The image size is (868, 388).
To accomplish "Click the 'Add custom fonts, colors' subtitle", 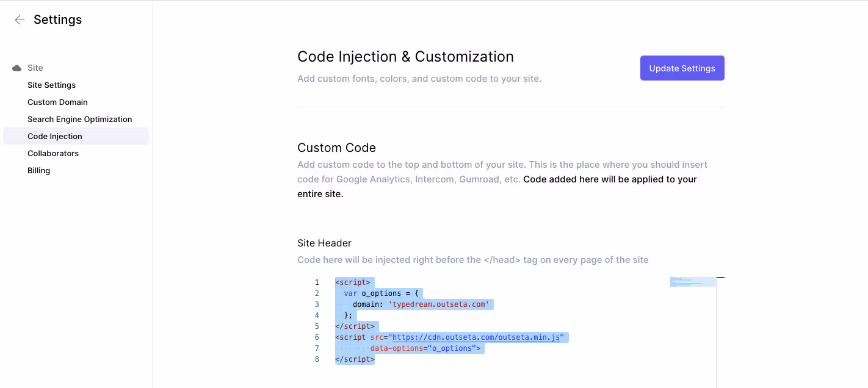I will pyautogui.click(x=419, y=79).
